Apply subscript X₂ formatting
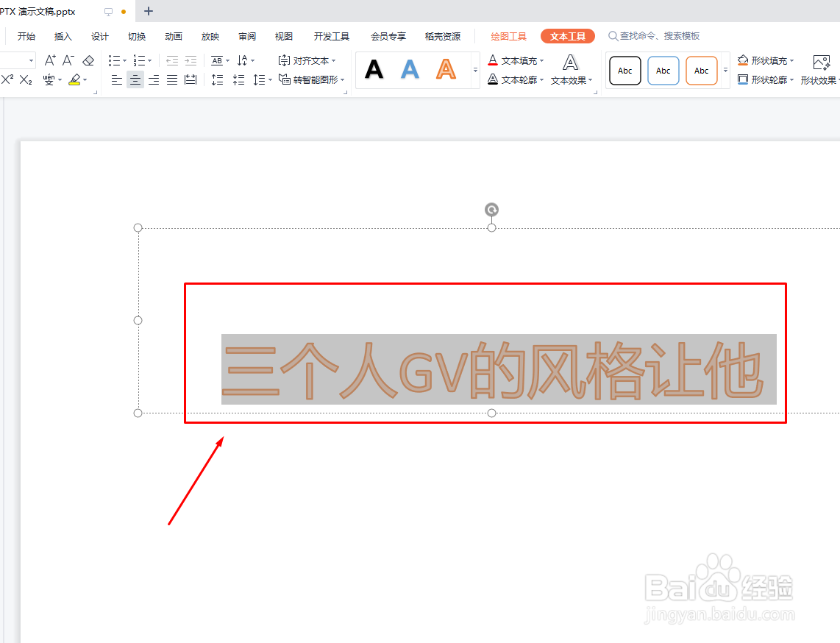This screenshot has width=840, height=643. [26, 80]
